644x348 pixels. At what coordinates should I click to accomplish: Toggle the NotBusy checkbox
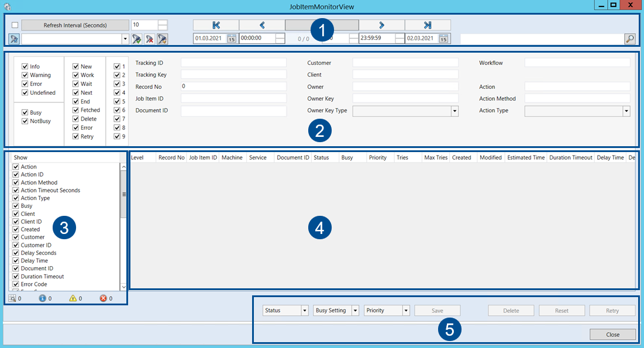pyautogui.click(x=25, y=121)
